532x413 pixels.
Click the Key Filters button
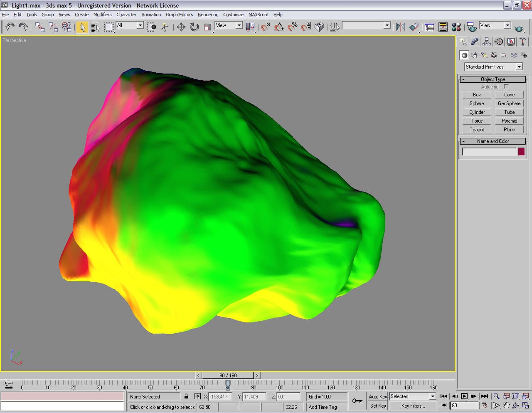[413, 406]
